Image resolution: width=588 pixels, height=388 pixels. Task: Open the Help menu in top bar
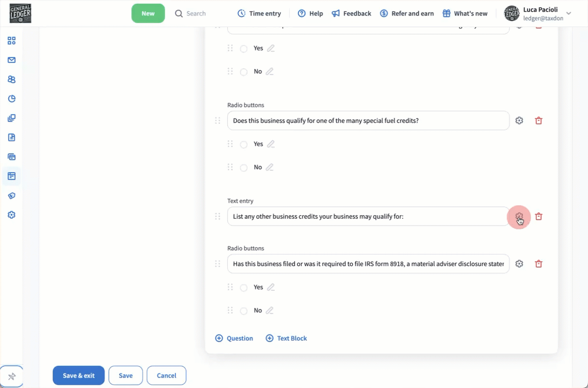coord(310,14)
